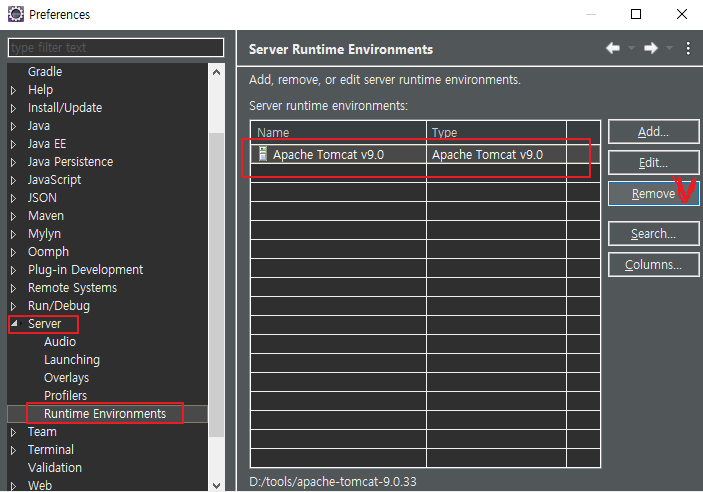
Task: Expand the Java EE tree node
Action: tap(13, 144)
